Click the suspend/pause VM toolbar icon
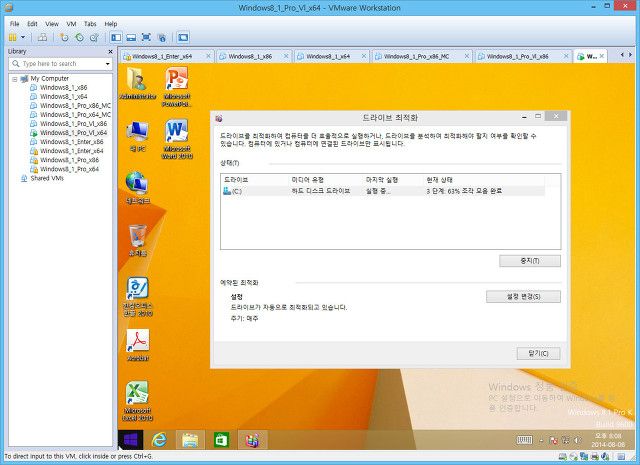Viewport: 640px width, 465px height. (13, 38)
